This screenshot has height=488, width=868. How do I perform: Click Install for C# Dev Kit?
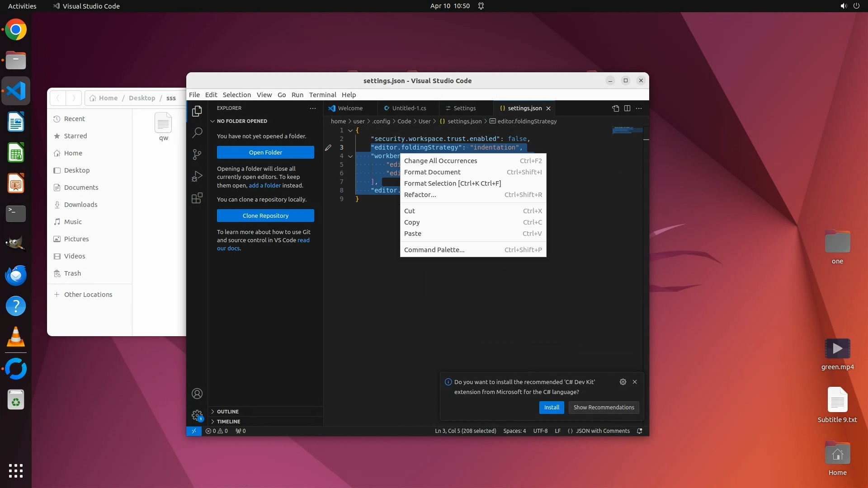pyautogui.click(x=551, y=408)
